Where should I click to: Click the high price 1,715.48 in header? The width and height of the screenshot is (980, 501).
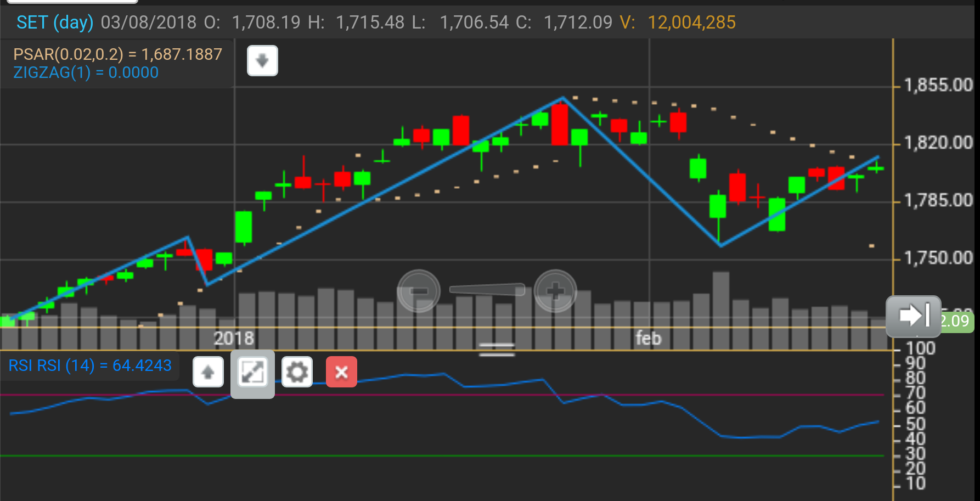click(370, 22)
